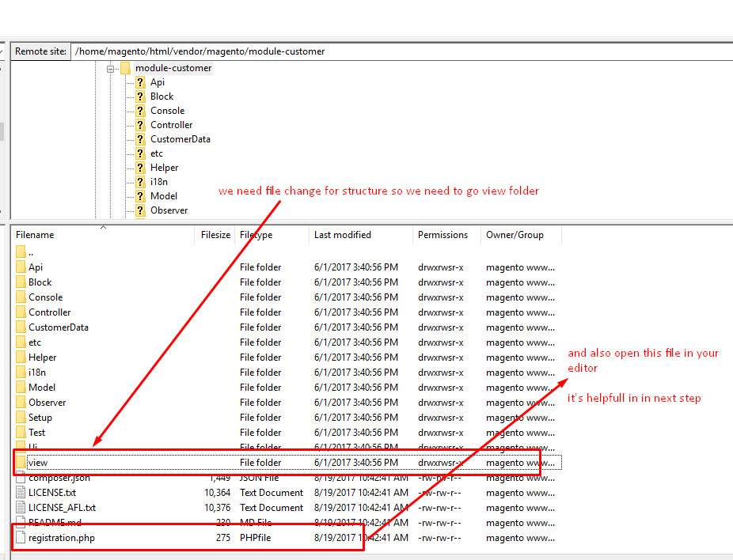This screenshot has height=560, width=733.
Task: Collapse the module-customer tree node
Action: 110,69
